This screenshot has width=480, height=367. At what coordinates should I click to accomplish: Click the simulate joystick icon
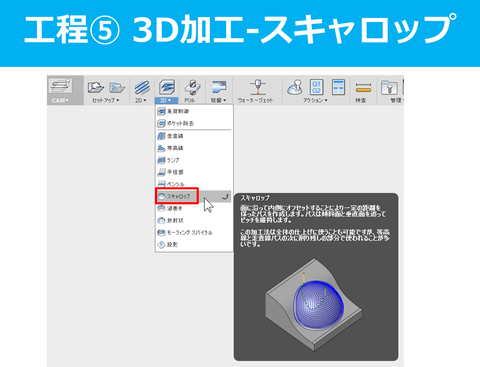coord(295,87)
